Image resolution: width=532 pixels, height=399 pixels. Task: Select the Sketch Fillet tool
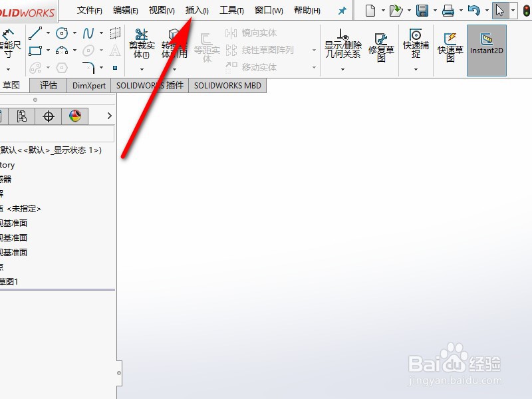(88, 68)
